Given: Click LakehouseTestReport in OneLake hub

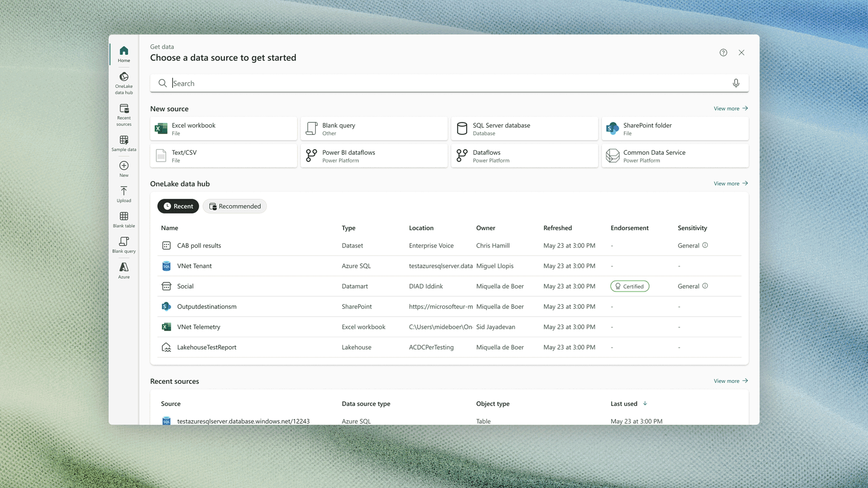Looking at the screenshot, I should (x=207, y=347).
